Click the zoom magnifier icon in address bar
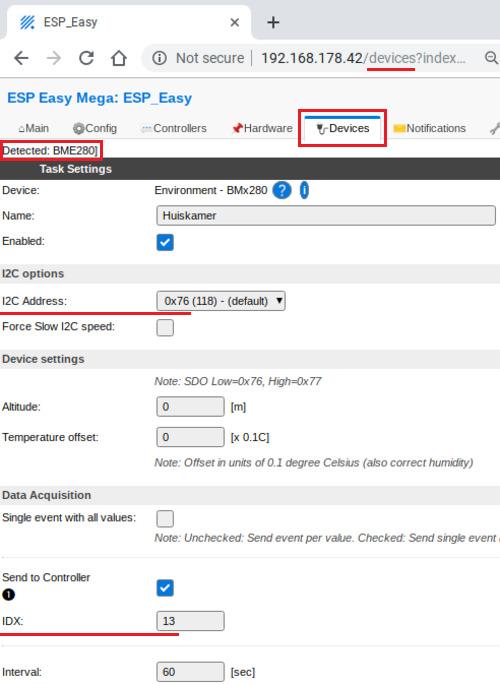This screenshot has height=684, width=500. 491,58
